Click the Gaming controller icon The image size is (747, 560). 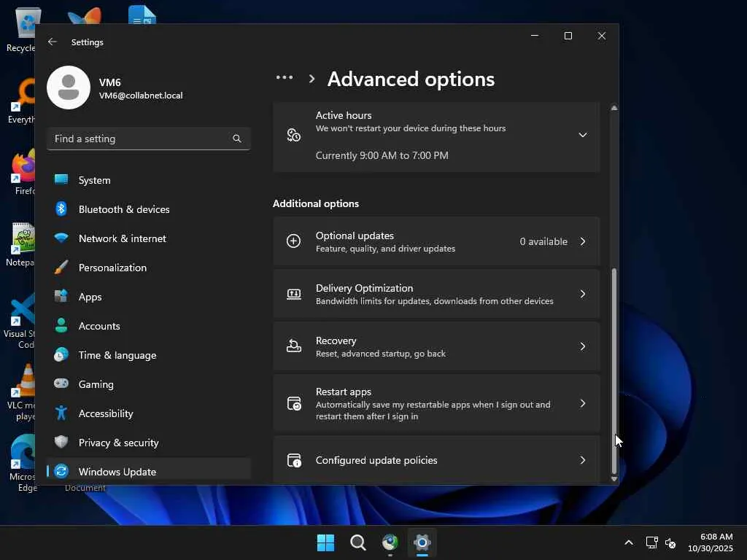coord(61,384)
